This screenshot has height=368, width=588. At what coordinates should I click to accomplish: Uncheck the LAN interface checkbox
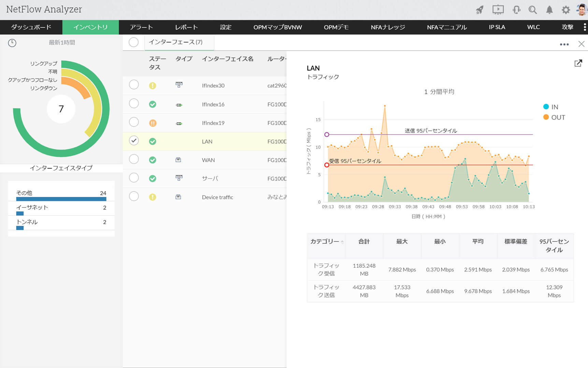(134, 141)
